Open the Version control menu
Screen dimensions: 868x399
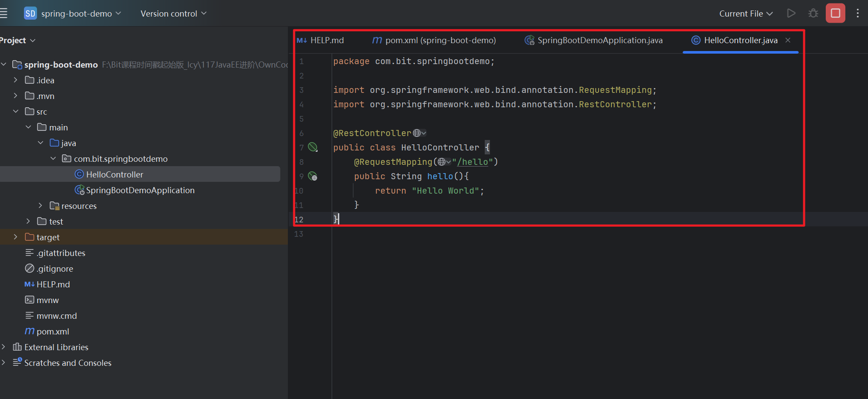(x=173, y=14)
